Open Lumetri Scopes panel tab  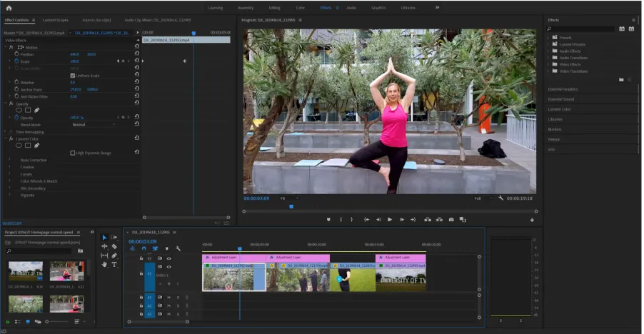tap(56, 20)
